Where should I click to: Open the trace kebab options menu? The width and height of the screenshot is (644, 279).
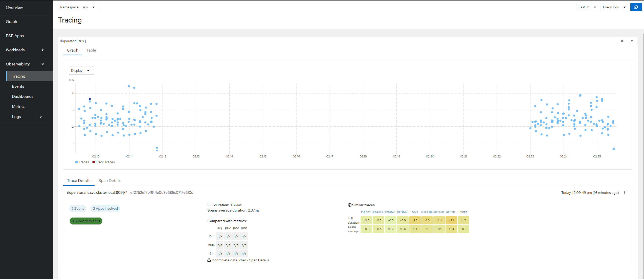(625, 193)
